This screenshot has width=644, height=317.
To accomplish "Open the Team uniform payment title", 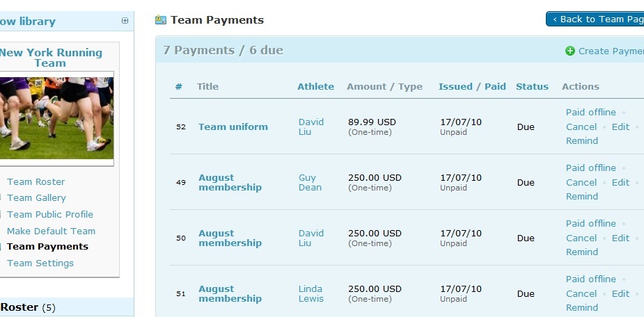I will pyautogui.click(x=233, y=127).
